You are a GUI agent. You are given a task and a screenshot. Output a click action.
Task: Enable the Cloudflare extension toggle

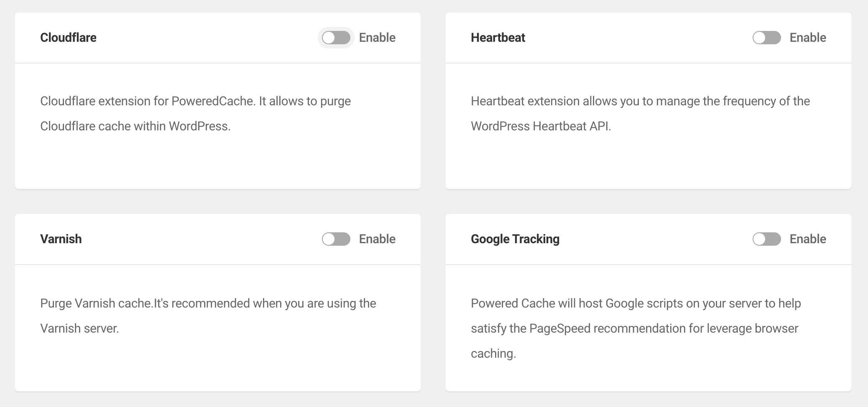(x=336, y=38)
